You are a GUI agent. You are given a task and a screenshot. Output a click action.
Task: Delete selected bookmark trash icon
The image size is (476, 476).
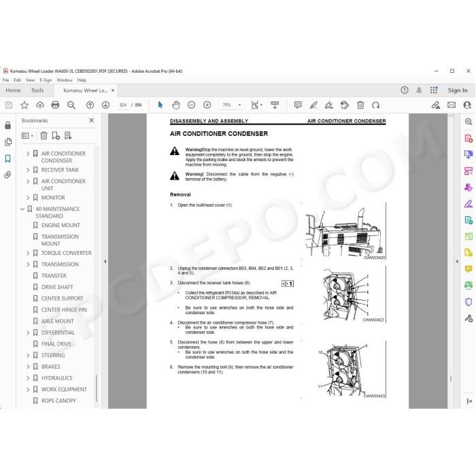point(44,136)
